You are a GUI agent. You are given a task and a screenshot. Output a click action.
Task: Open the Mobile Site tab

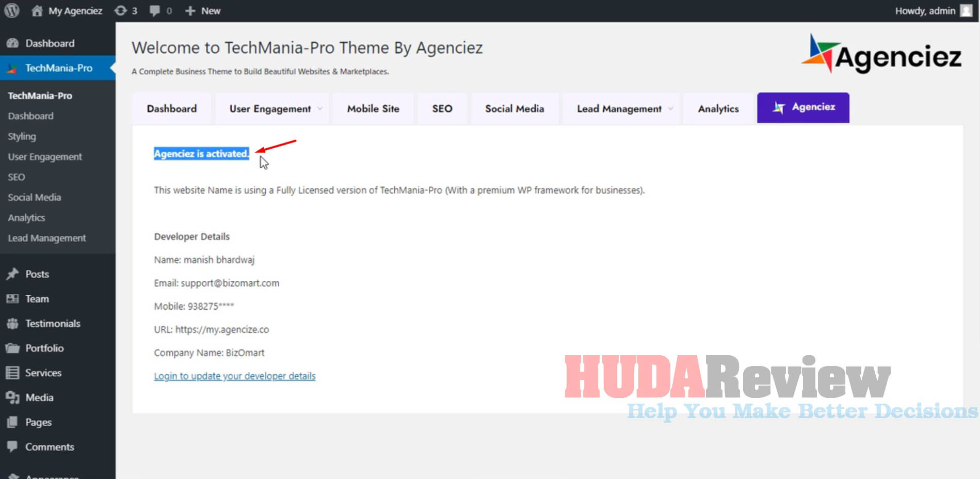pos(373,108)
